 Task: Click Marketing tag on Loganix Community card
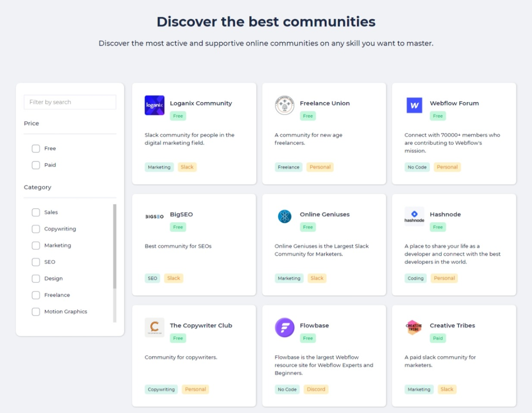click(159, 167)
